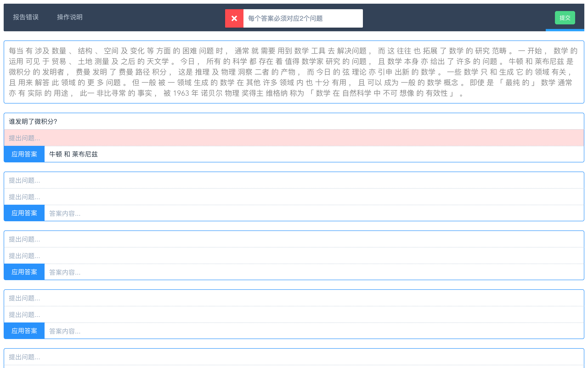Dismiss the error notification with the red X
588x368 pixels.
234,18
